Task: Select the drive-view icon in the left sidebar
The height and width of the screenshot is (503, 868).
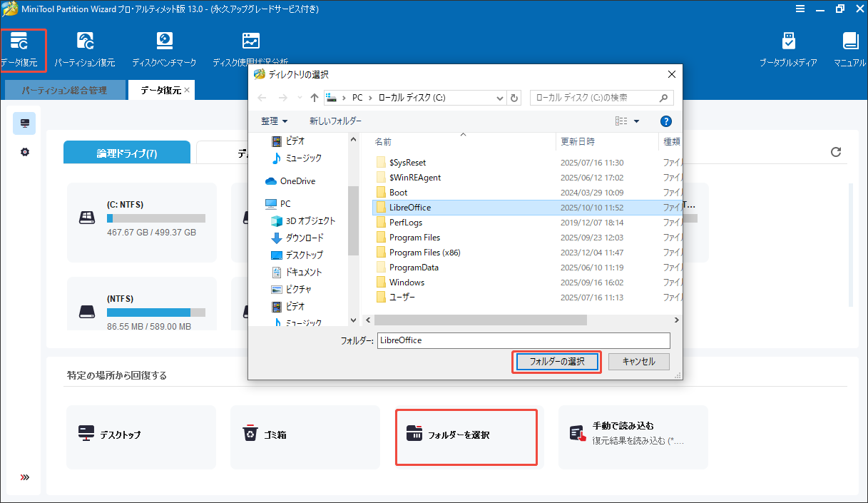Action: tap(24, 123)
